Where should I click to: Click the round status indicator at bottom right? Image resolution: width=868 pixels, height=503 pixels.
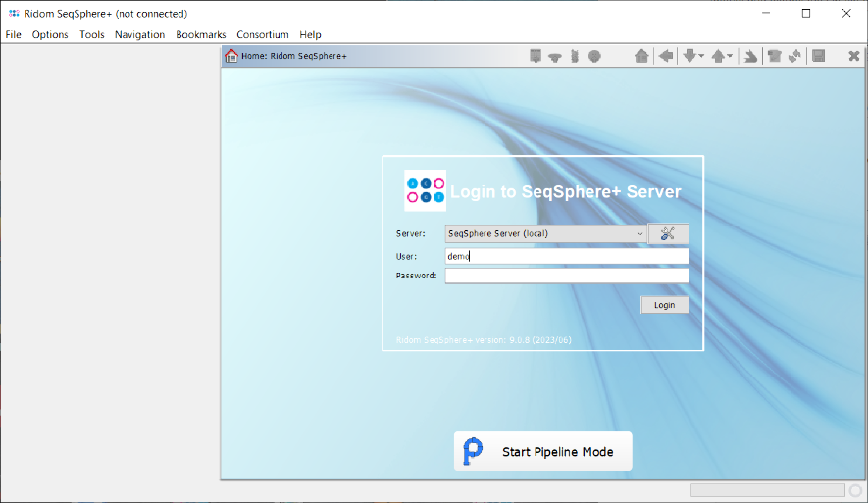(856, 490)
